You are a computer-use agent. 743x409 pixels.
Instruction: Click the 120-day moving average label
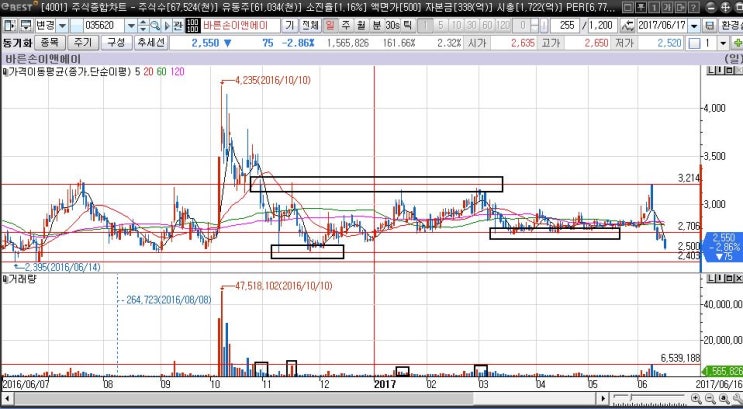click(x=177, y=72)
